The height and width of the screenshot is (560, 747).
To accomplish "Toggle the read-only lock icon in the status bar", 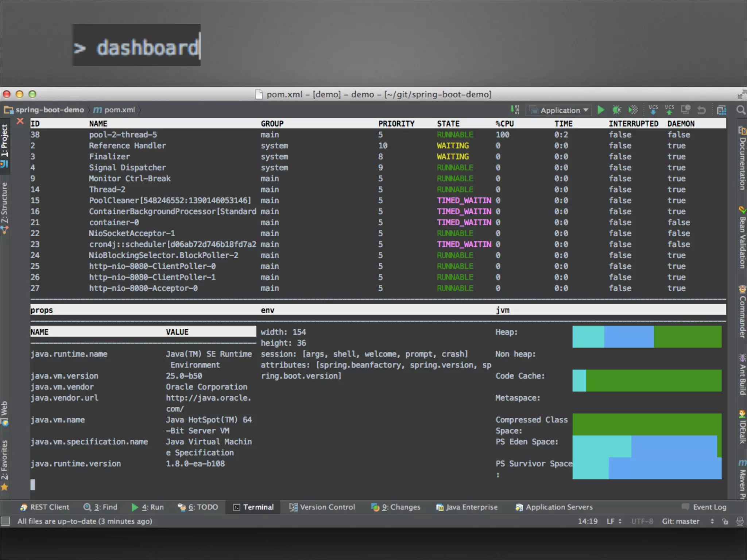I will (x=725, y=521).
